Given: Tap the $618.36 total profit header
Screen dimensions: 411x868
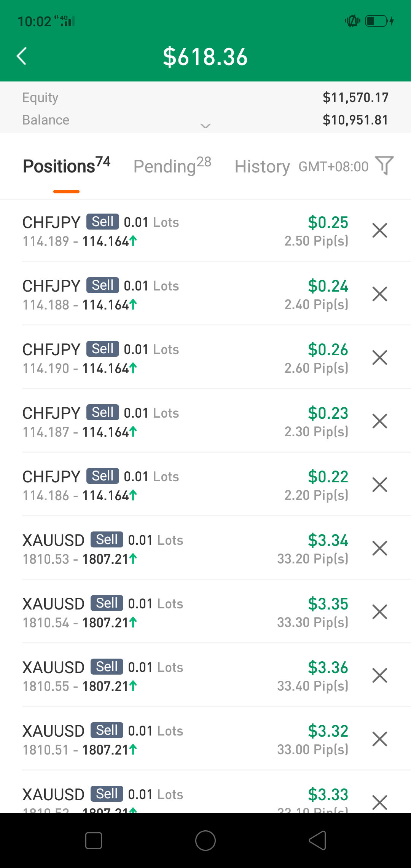Looking at the screenshot, I should (205, 57).
